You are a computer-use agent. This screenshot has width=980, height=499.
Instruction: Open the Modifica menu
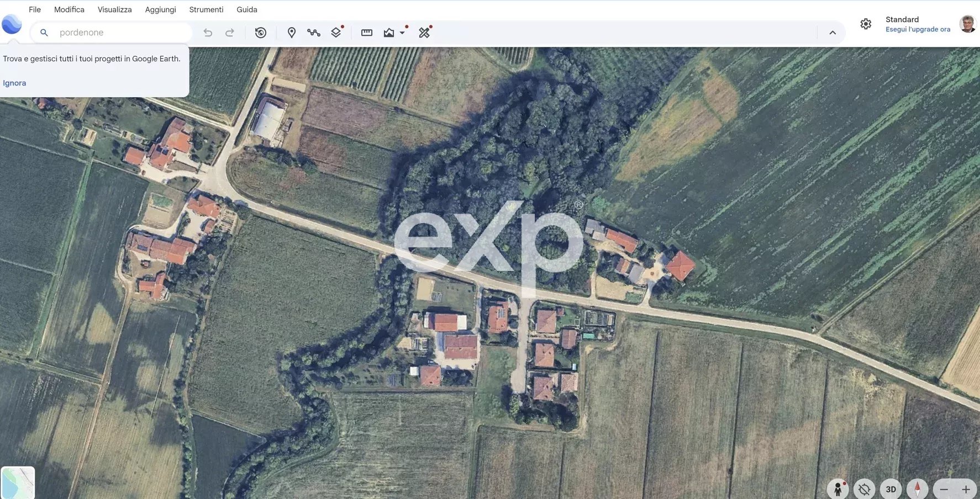click(69, 9)
